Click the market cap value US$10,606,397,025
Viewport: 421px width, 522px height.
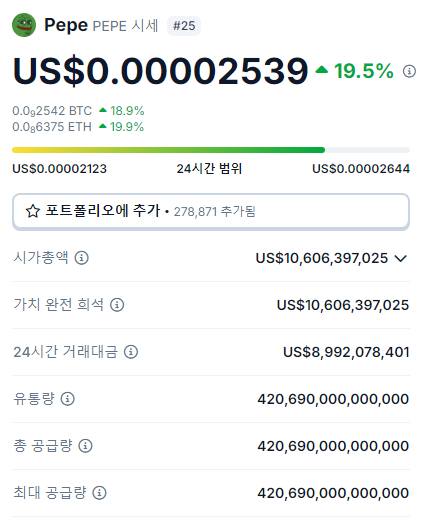(322, 258)
